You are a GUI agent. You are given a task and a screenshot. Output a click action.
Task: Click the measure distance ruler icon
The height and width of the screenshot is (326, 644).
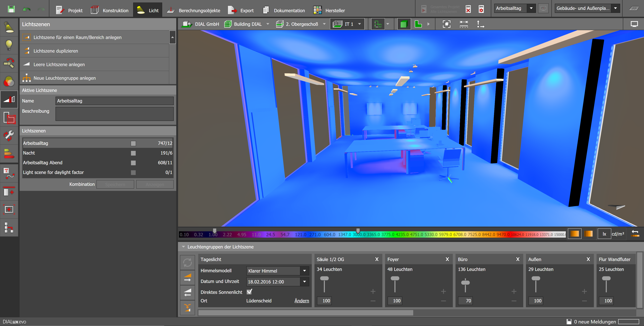(464, 24)
